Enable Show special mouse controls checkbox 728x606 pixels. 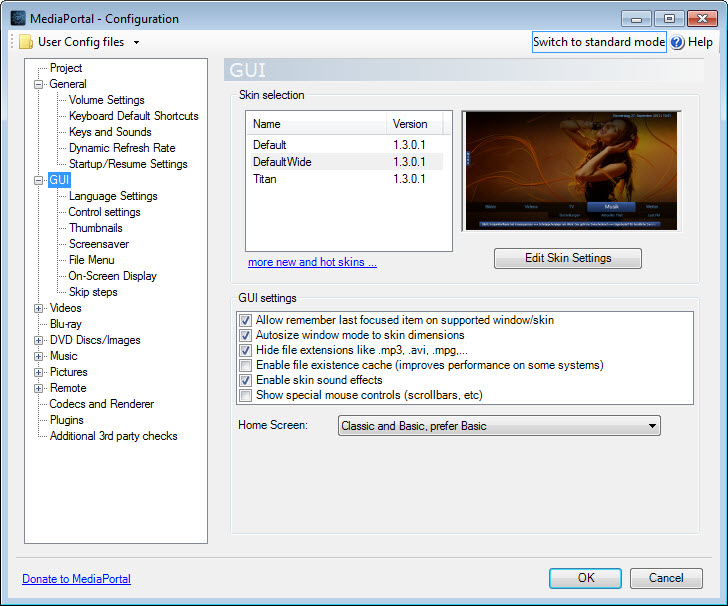pyautogui.click(x=245, y=395)
